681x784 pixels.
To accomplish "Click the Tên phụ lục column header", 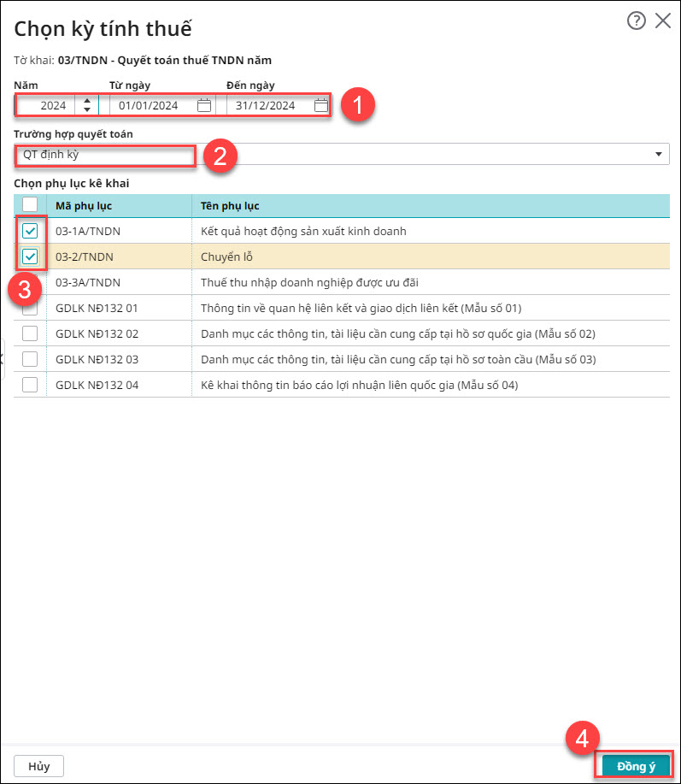I will [x=431, y=206].
